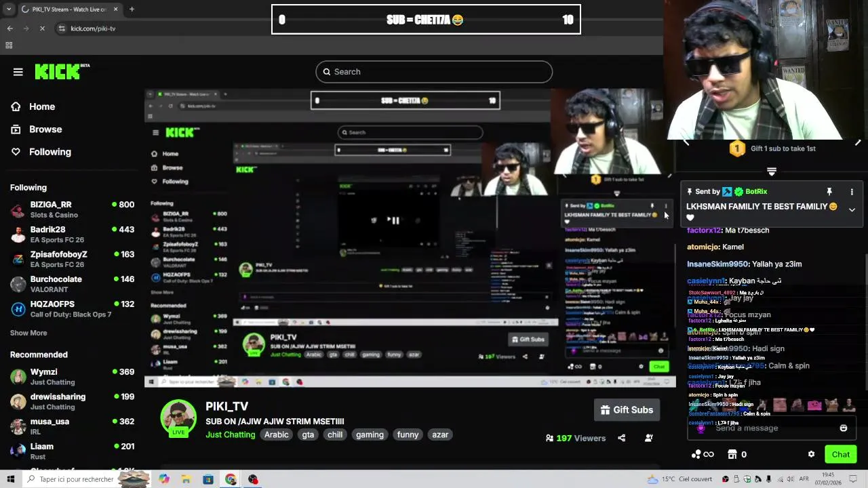Select the chill tag
Viewport: 868px width, 488px height.
point(335,434)
